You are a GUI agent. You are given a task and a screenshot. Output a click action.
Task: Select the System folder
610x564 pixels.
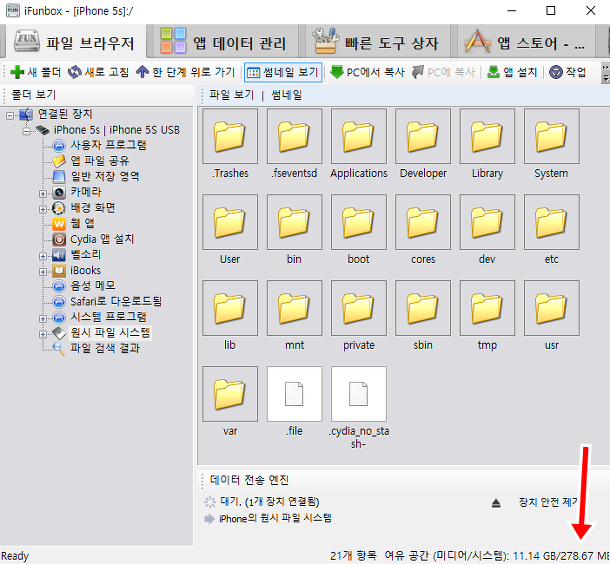552,136
